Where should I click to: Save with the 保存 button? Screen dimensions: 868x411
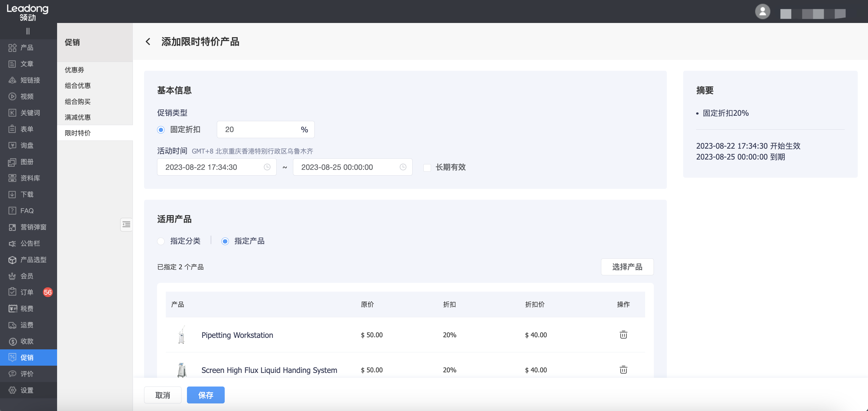click(x=206, y=395)
